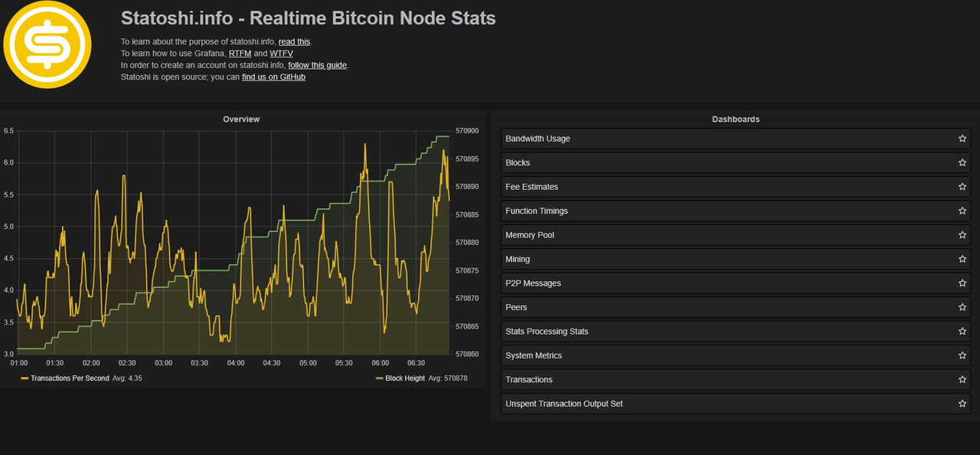
Task: Toggle Block Height legend series
Action: pos(405,378)
